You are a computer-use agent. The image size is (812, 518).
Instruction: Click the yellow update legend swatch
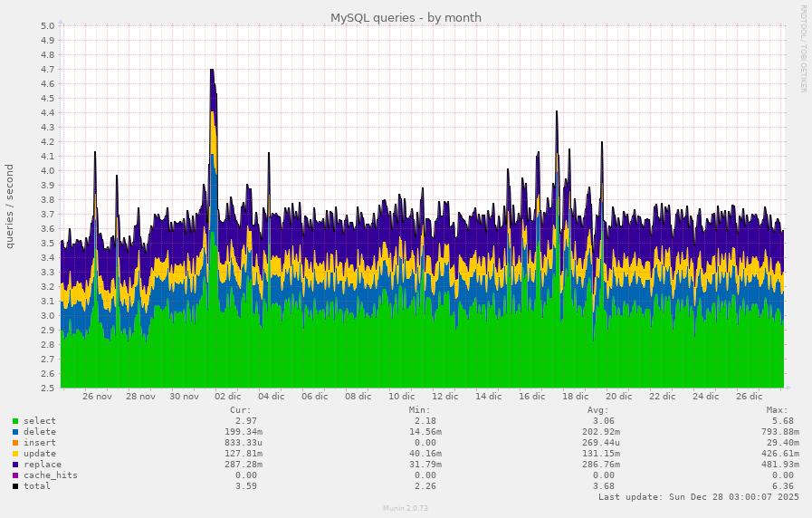(x=15, y=454)
